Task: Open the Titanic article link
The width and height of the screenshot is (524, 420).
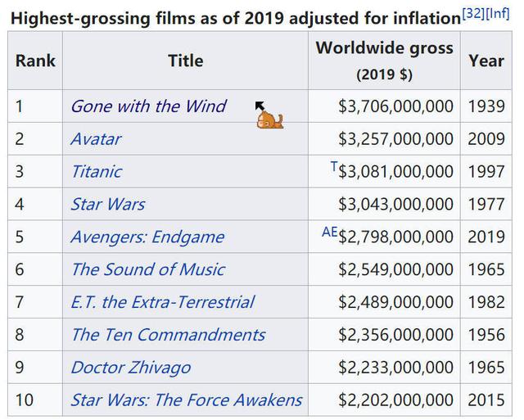Action: pos(96,172)
